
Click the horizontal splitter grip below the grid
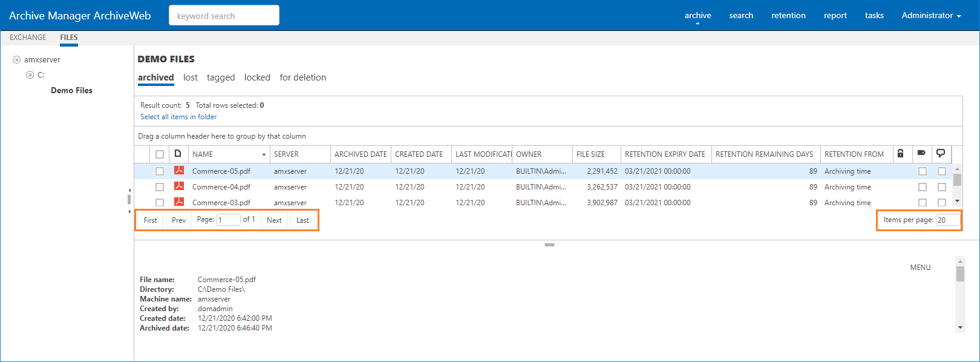[x=549, y=245]
